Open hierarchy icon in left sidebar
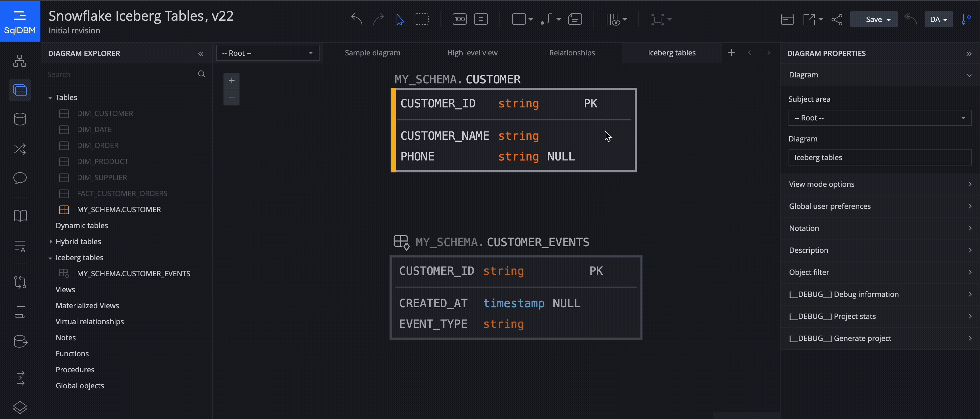980x419 pixels. pyautogui.click(x=20, y=61)
